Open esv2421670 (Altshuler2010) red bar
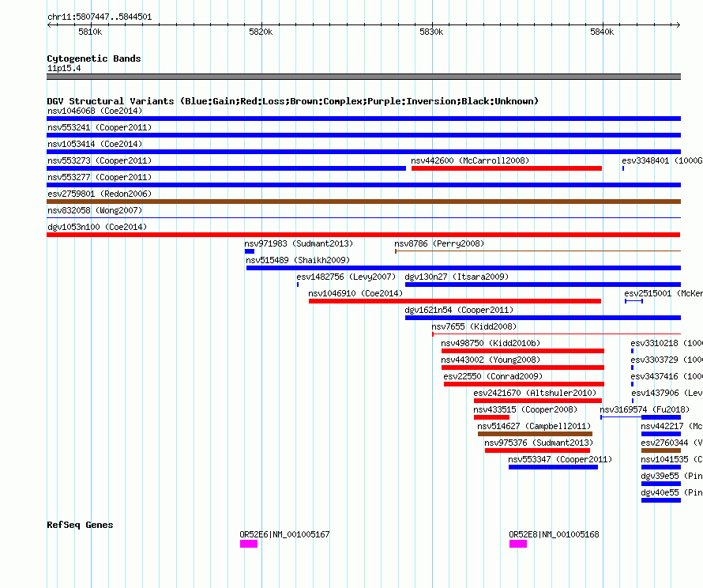 [538, 401]
